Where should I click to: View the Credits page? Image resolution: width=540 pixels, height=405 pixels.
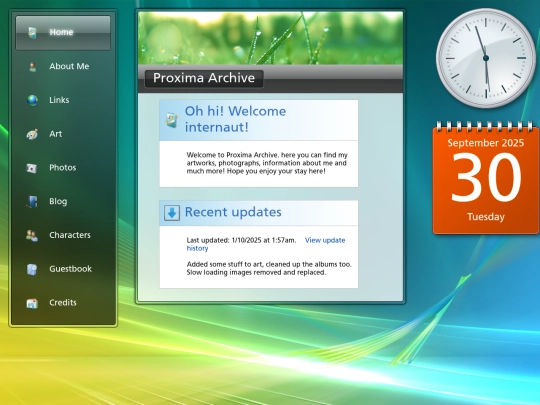63,302
